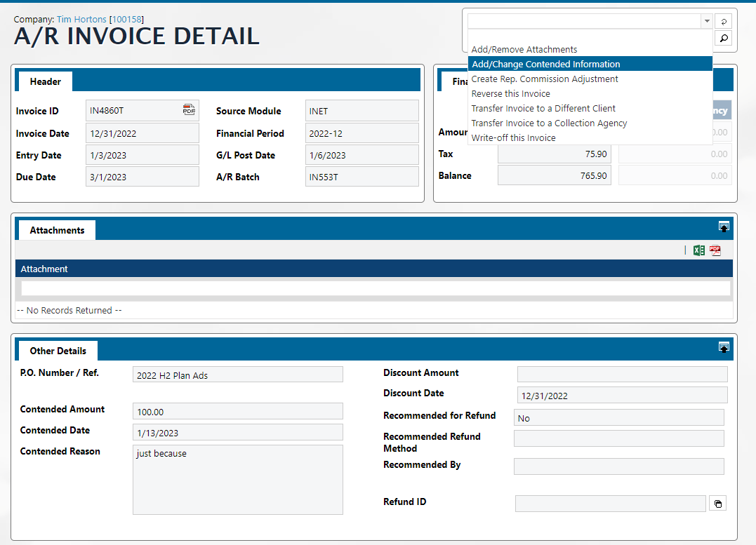This screenshot has height=545, width=756.
Task: Click the company ID 100158 link
Action: [126, 18]
